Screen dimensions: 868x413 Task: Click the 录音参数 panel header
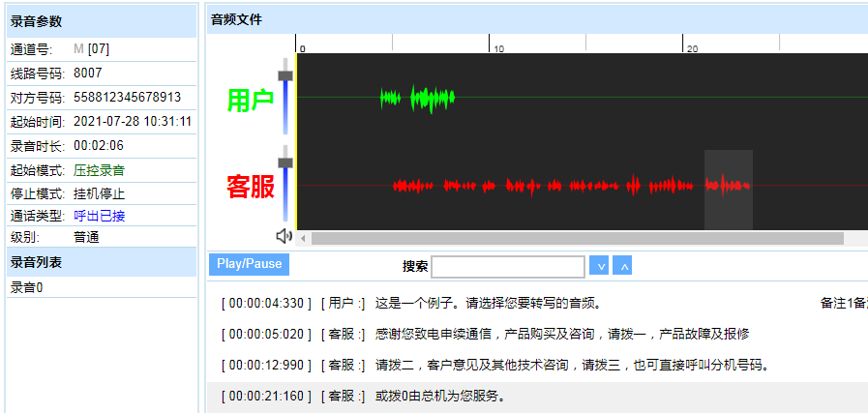coord(102,22)
